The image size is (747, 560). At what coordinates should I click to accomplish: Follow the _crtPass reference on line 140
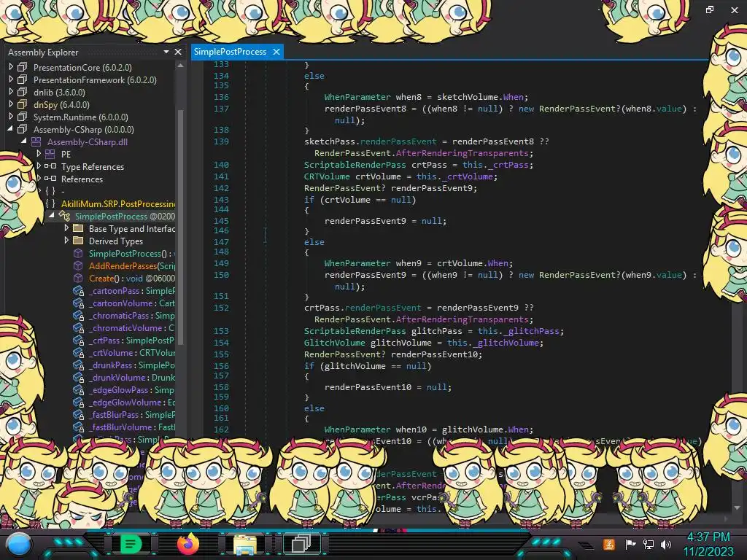tap(508, 165)
